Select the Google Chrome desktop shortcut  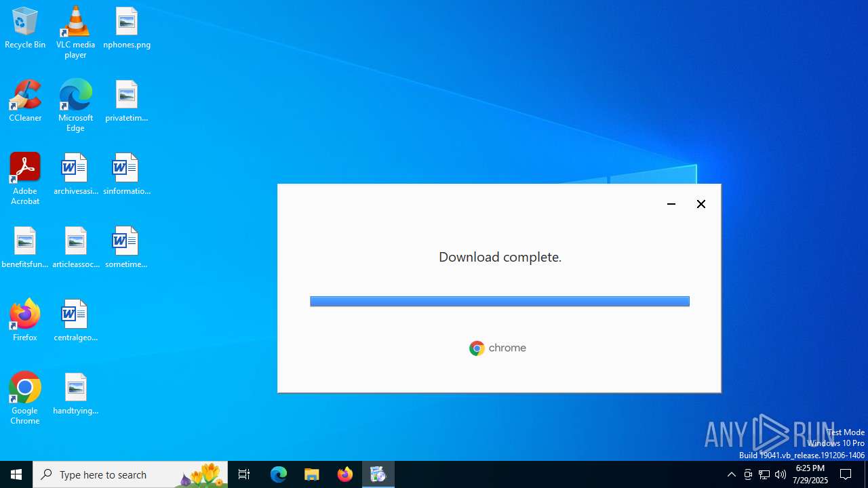[25, 399]
